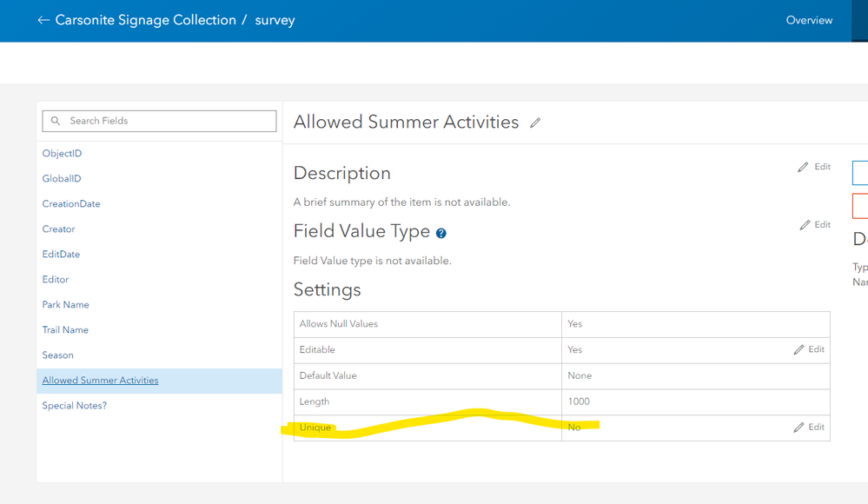Viewport: 868px width, 504px height.
Task: Open the Creator field entry
Action: pos(58,229)
